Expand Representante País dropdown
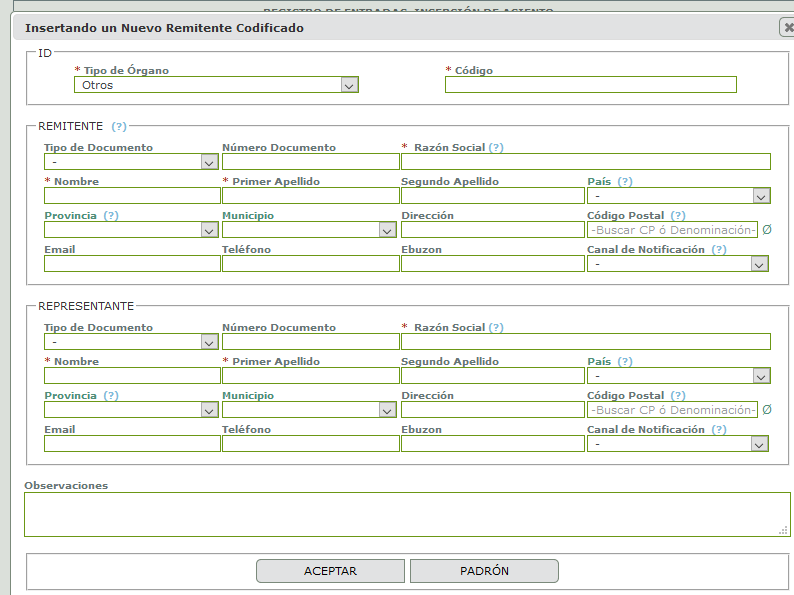The width and height of the screenshot is (794, 595). click(679, 376)
